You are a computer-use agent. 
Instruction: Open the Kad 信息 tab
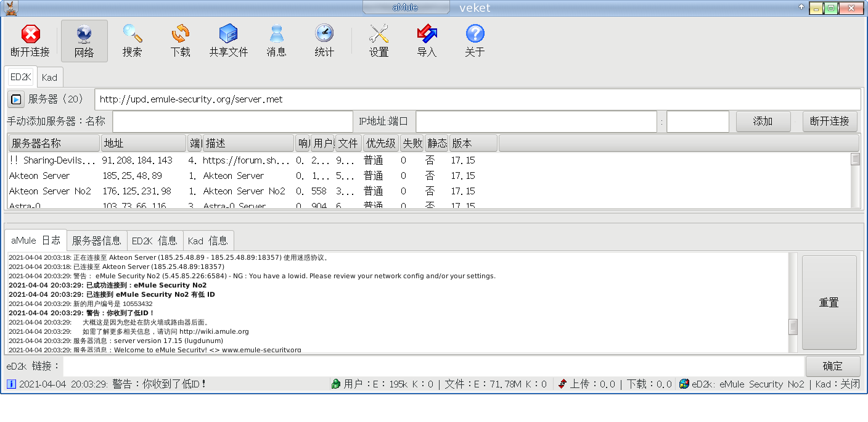(x=208, y=241)
